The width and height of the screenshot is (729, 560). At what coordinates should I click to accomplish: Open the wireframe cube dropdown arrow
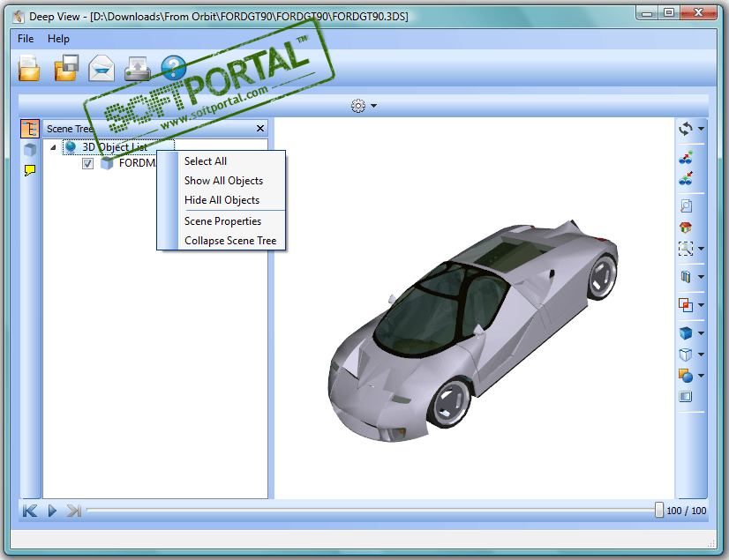click(x=701, y=355)
